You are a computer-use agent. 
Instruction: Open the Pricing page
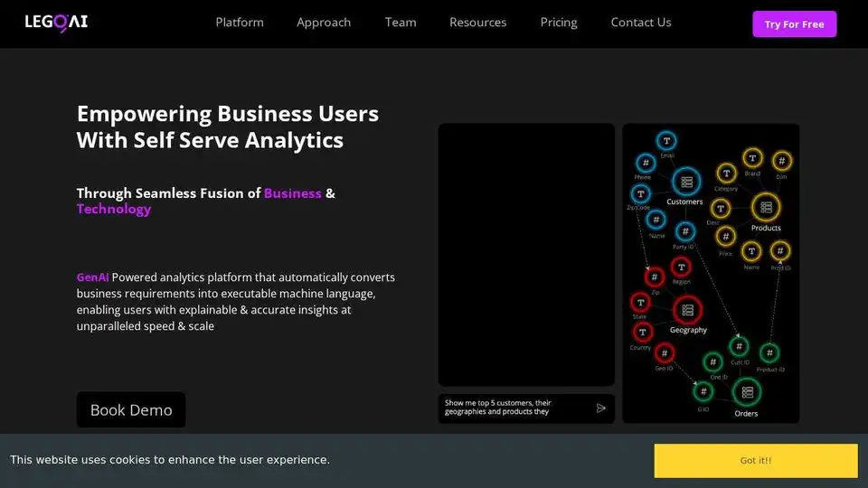pyautogui.click(x=559, y=23)
